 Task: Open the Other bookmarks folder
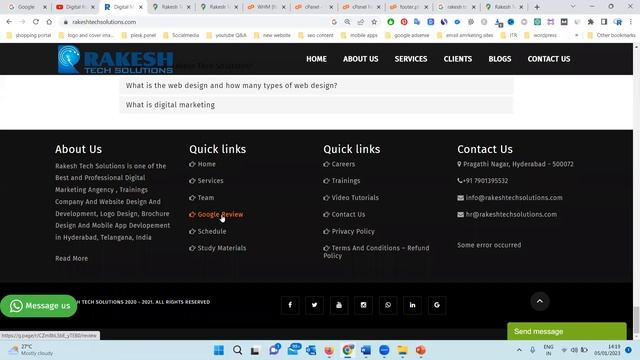coord(611,36)
